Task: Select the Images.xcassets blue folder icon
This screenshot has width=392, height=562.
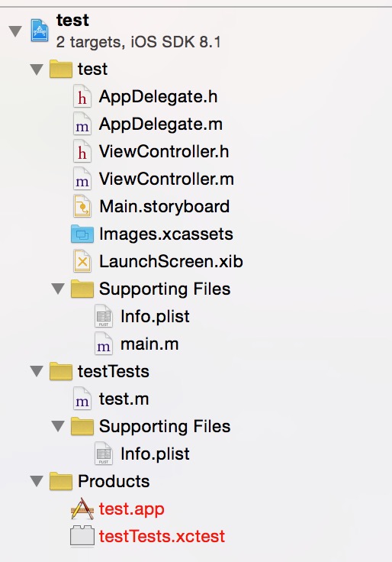Action: pos(82,234)
